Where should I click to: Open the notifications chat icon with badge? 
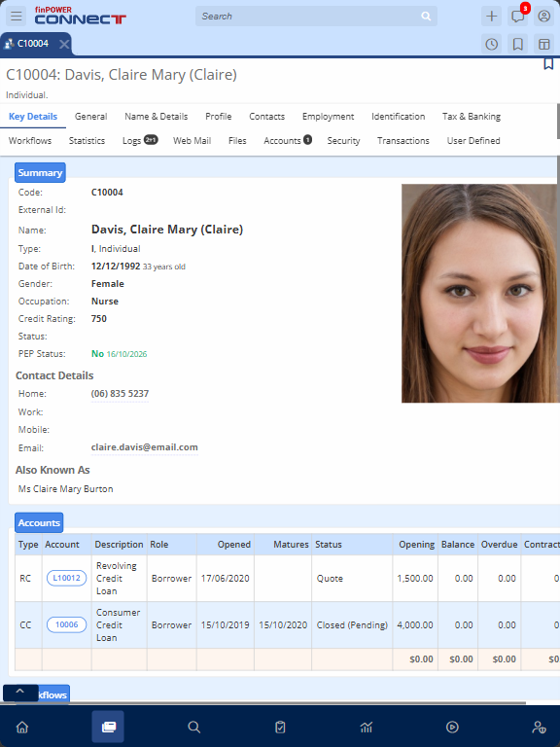click(x=517, y=17)
